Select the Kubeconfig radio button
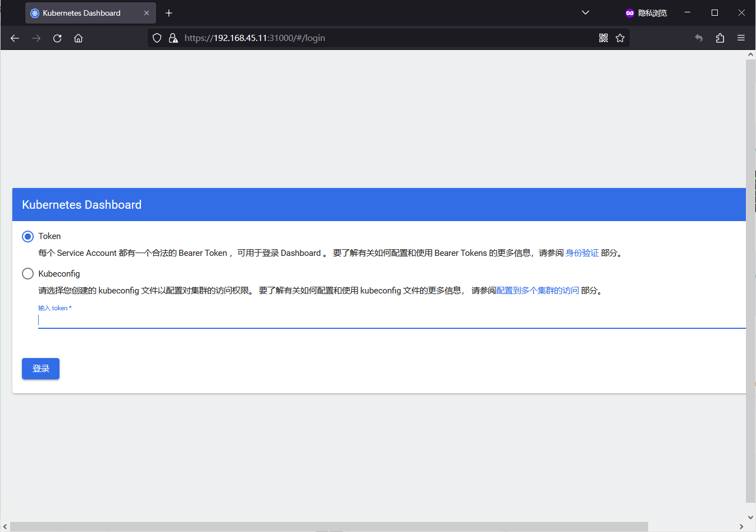Image resolution: width=756 pixels, height=532 pixels. (28, 274)
